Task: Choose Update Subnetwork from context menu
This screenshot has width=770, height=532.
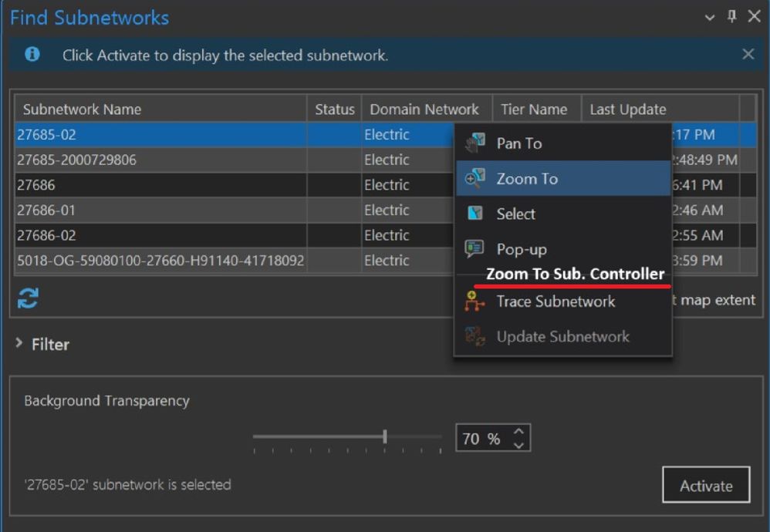Action: pos(562,337)
